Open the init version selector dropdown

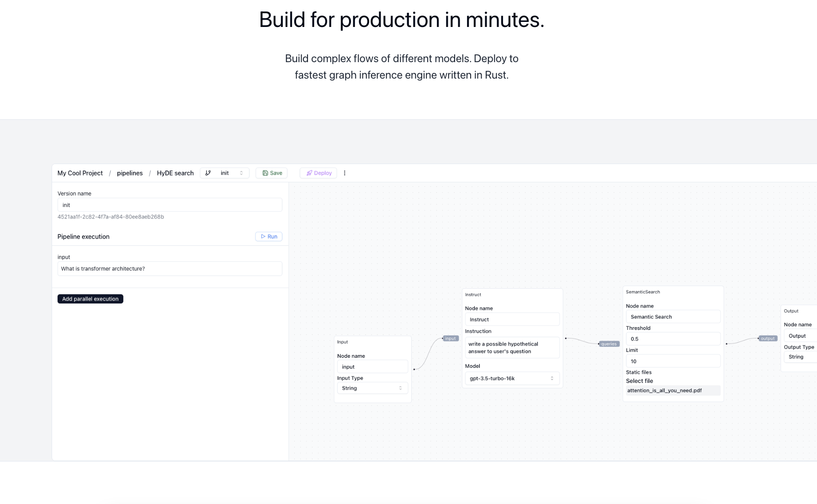click(230, 173)
